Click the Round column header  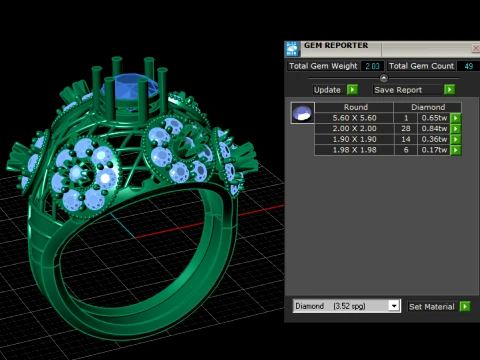click(354, 107)
